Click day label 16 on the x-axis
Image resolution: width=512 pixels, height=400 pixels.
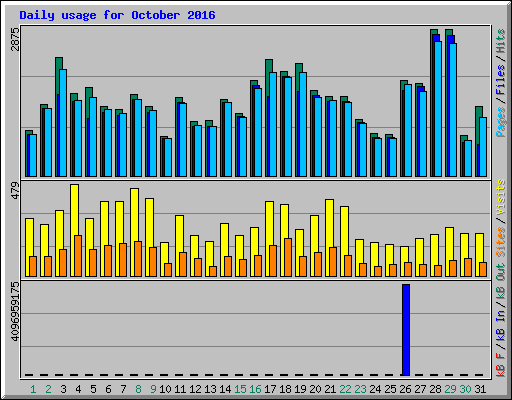255,389
